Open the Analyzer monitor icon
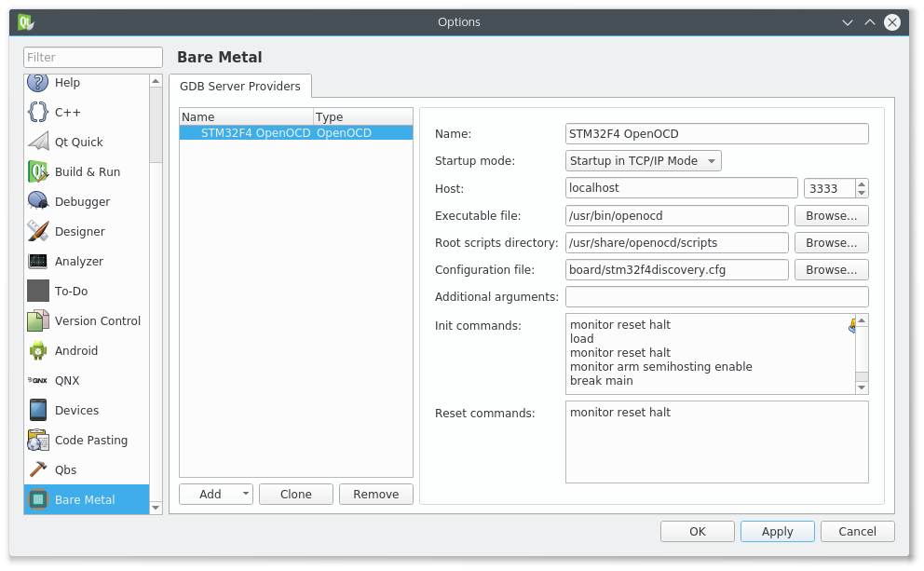Image resolution: width=924 pixels, height=571 pixels. tap(37, 261)
